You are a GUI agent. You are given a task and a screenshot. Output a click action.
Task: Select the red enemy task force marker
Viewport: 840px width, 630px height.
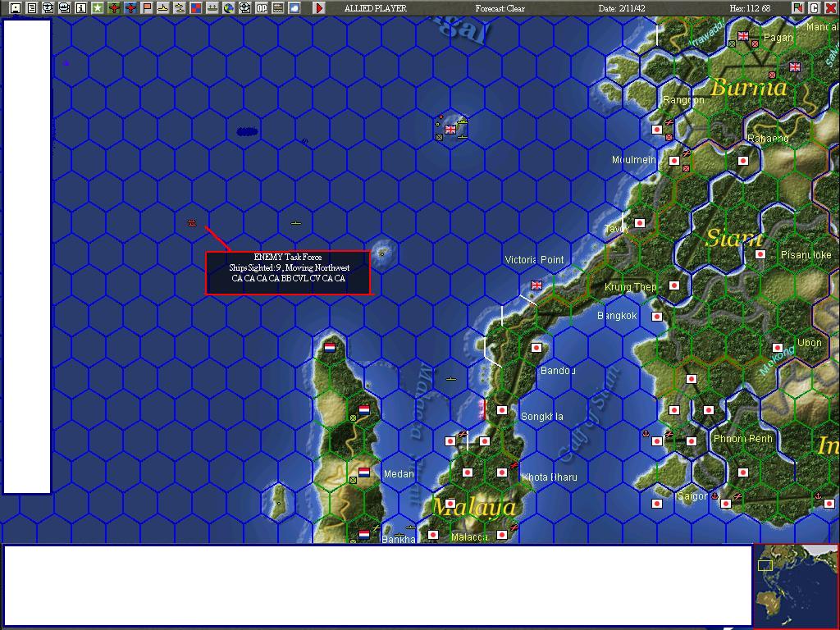coord(192,223)
